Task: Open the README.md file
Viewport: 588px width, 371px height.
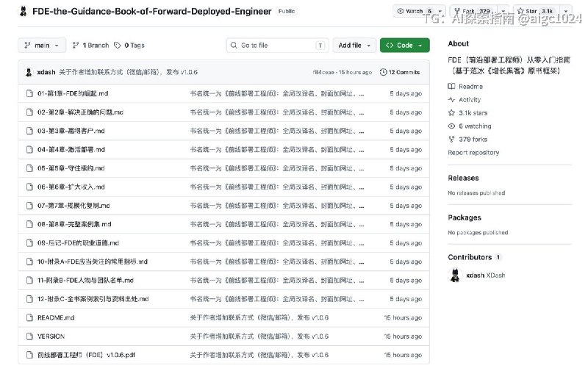Action: pos(56,318)
